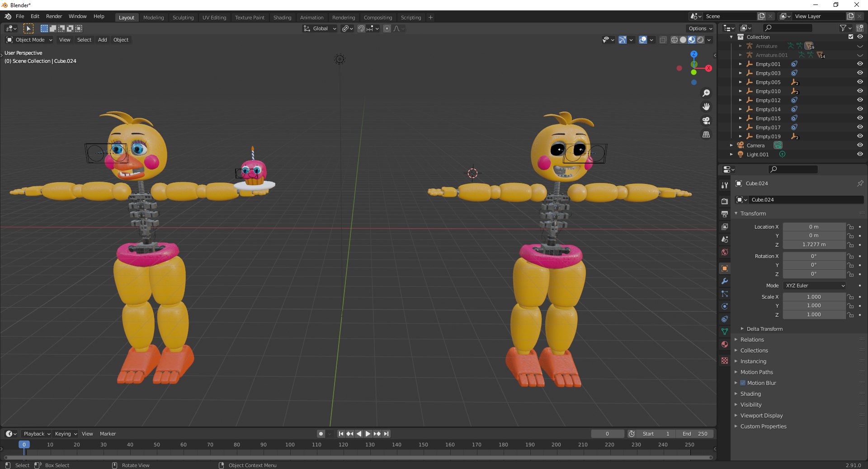This screenshot has height=469, width=868.
Task: Switch to the Animation workspace tab
Action: [x=311, y=18]
